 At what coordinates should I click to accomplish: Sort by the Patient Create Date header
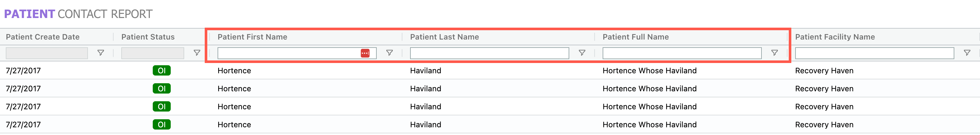pos(43,37)
